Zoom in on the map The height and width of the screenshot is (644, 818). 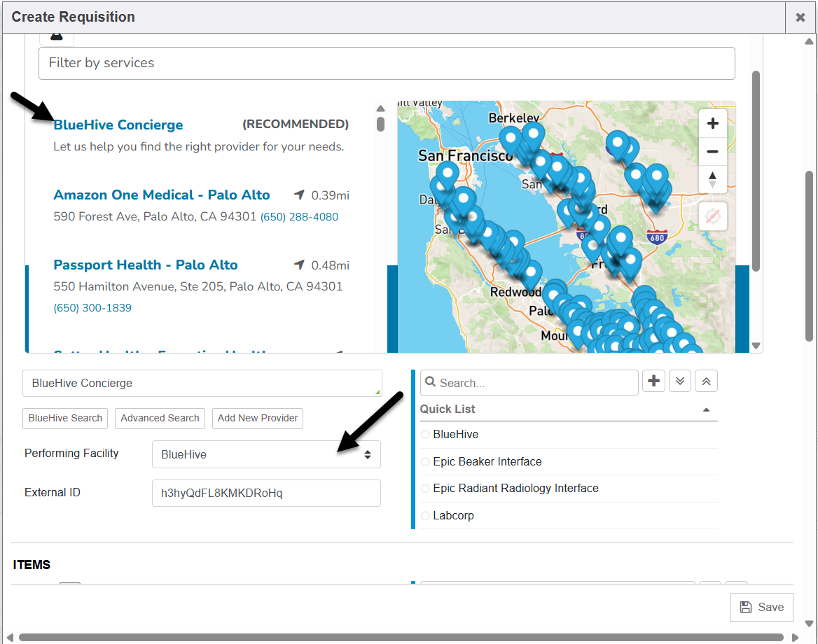(713, 124)
